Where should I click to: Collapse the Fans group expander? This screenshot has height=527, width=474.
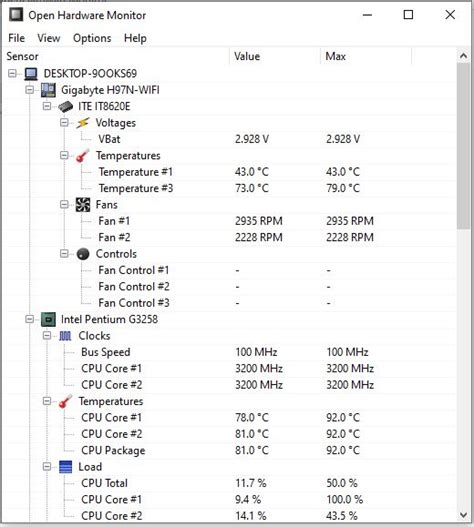click(64, 204)
